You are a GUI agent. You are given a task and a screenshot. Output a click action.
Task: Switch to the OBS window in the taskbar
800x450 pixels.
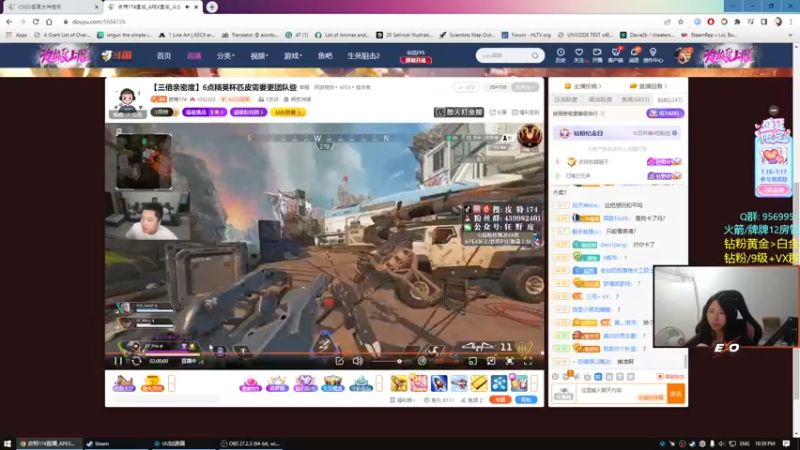point(250,444)
